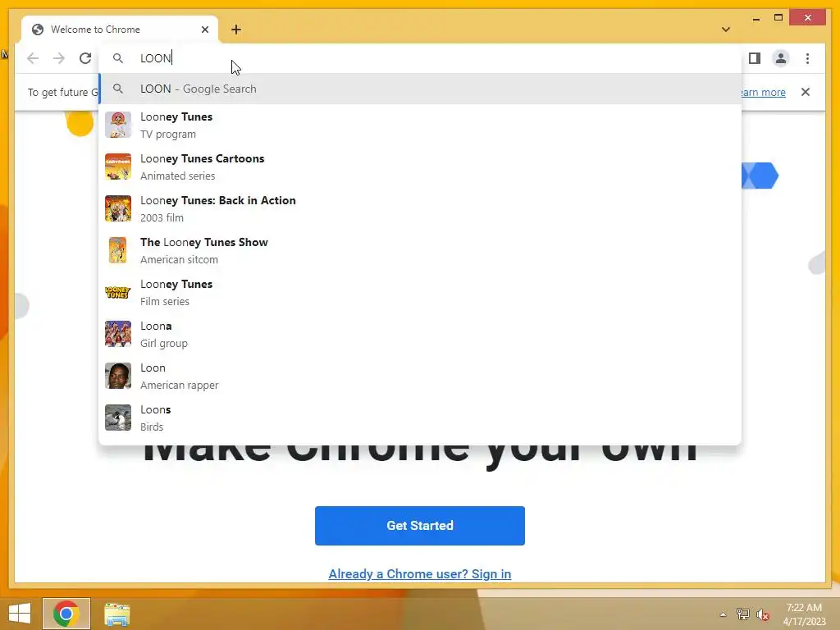Image resolution: width=840 pixels, height=630 pixels.
Task: Open the Windows Start button
Action: click(x=20, y=614)
